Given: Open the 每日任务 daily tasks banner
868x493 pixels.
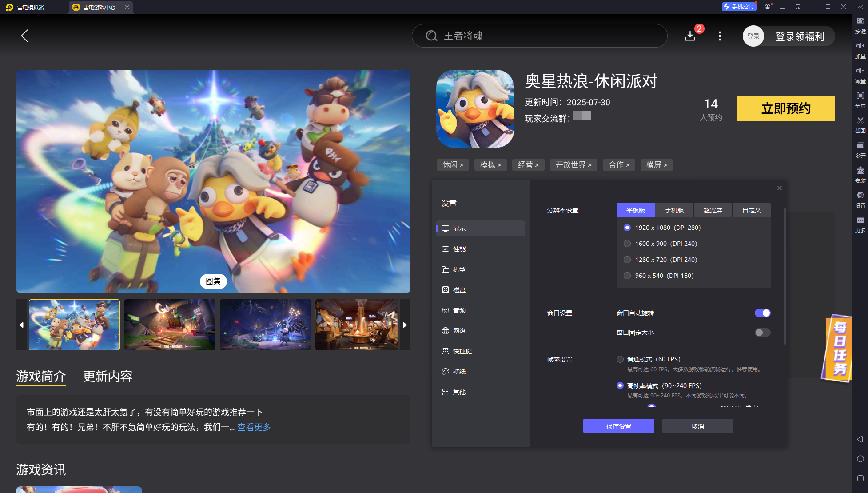Looking at the screenshot, I should (837, 348).
